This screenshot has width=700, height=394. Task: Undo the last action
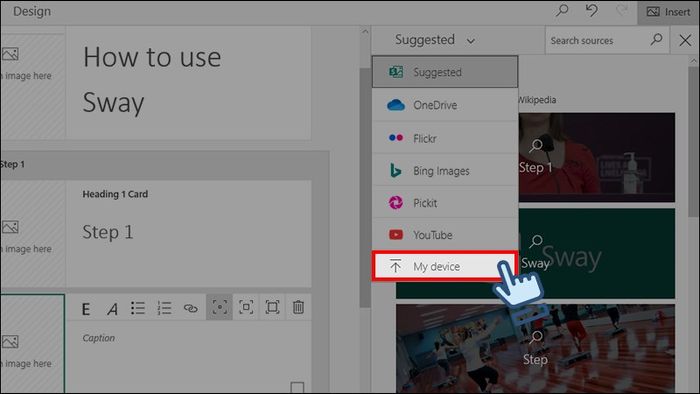[x=592, y=11]
